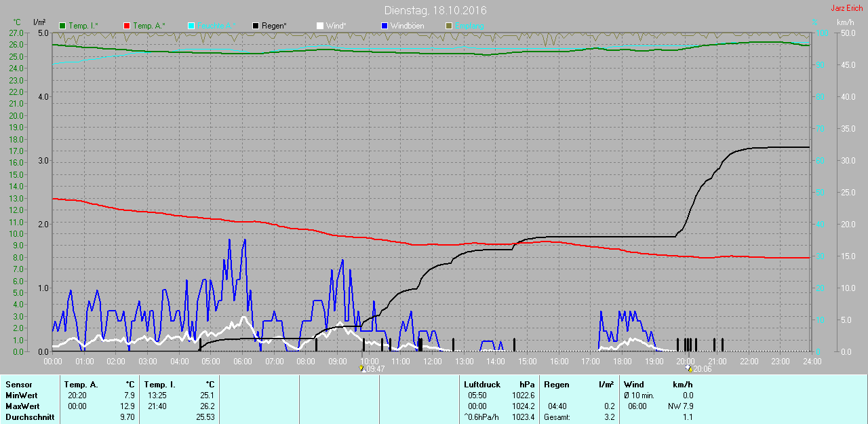Click the red Temp. A. legend box
The height and width of the screenshot is (424, 868).
click(127, 26)
